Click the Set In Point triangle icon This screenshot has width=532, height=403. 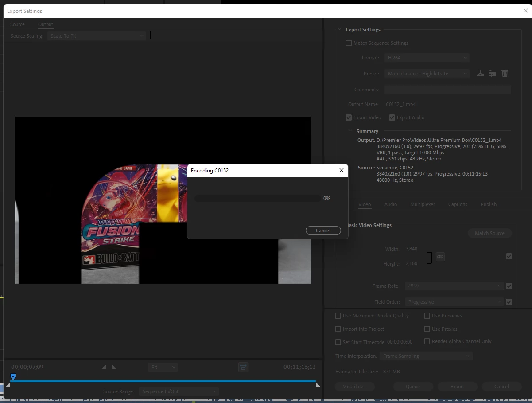point(104,367)
